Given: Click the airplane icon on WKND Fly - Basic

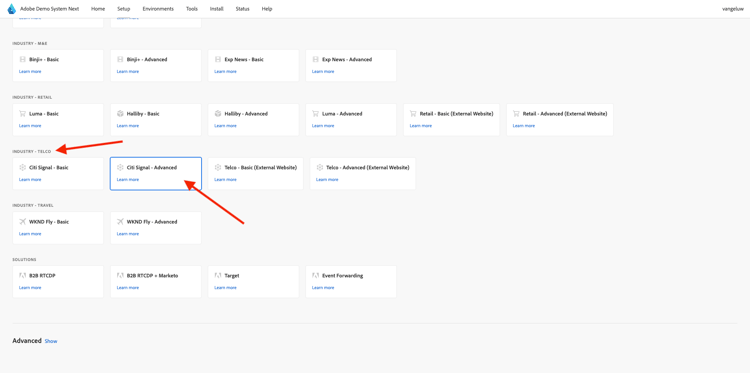Looking at the screenshot, I should 22,222.
